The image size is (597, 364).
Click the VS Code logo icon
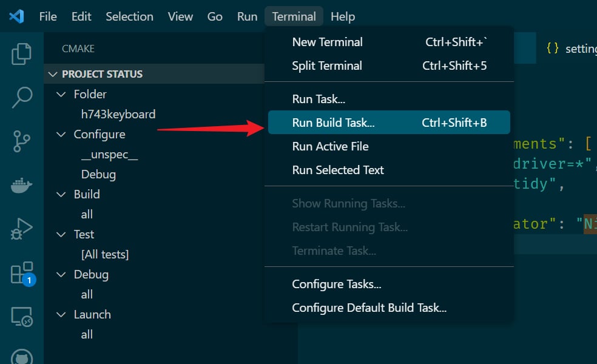[16, 16]
